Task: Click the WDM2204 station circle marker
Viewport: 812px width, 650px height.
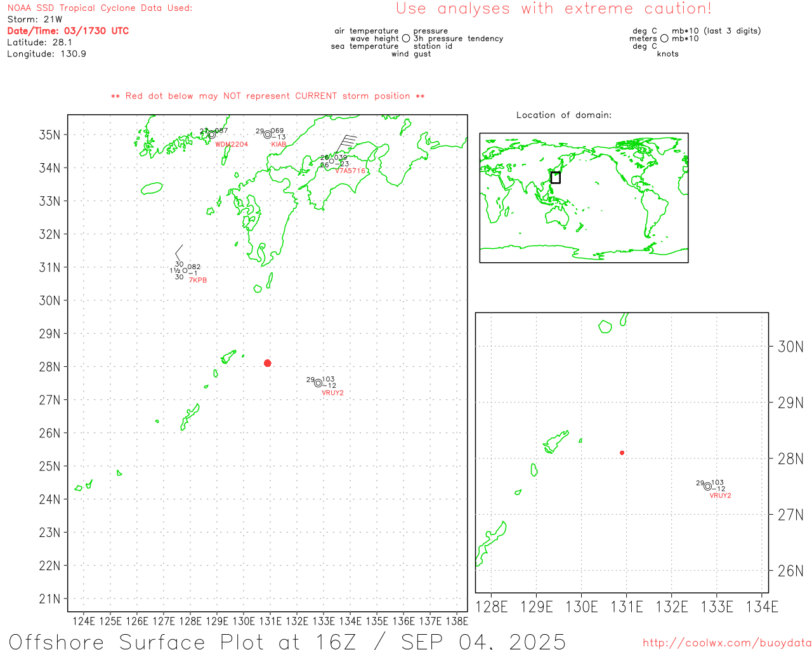Action: (212, 135)
